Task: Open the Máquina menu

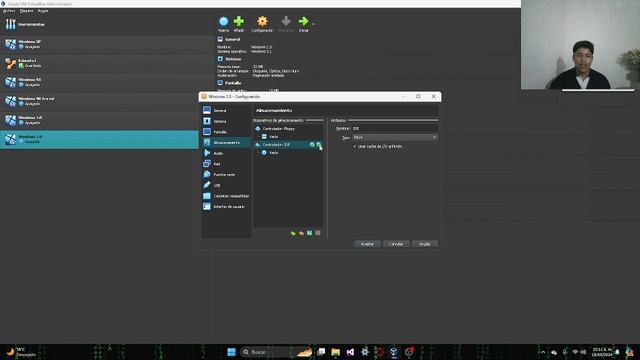Action: [27, 11]
